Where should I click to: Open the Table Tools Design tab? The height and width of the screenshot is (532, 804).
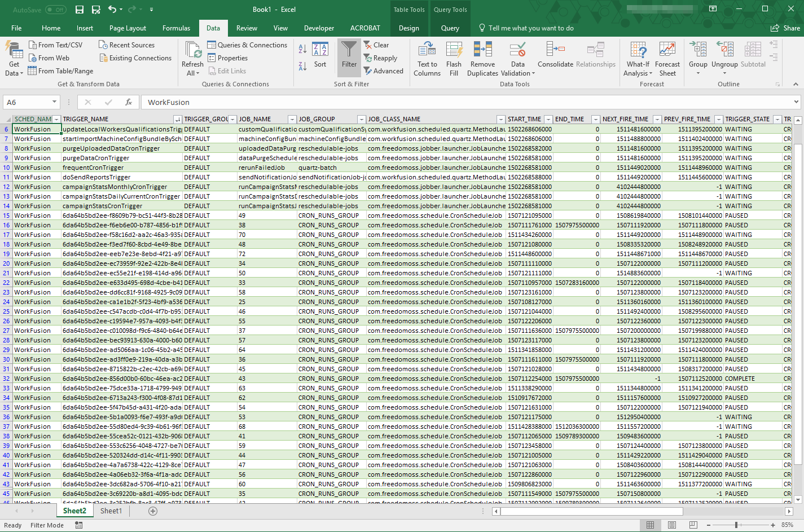pyautogui.click(x=409, y=28)
